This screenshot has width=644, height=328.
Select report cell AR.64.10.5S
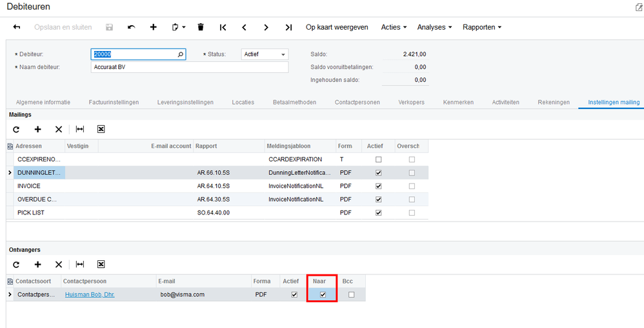tap(229, 186)
